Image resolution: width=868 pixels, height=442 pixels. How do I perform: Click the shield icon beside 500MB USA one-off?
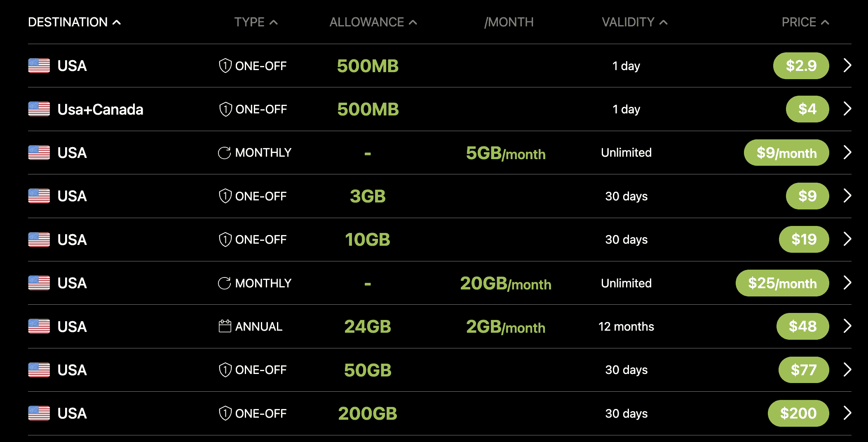[x=225, y=66]
